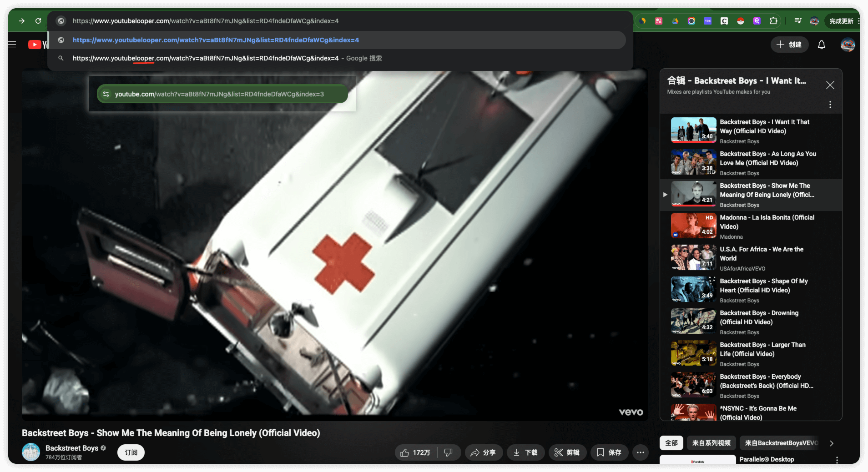Download the video with 下载
This screenshot has height=472, width=868.
[525, 452]
